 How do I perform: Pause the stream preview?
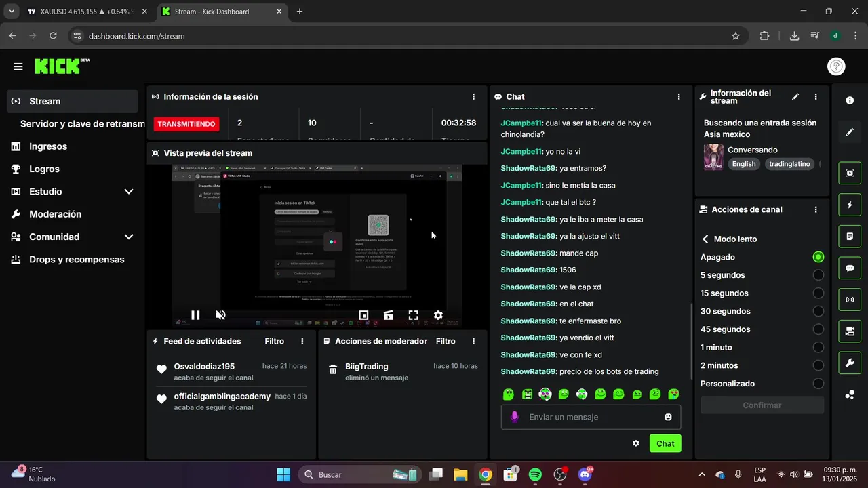(195, 315)
